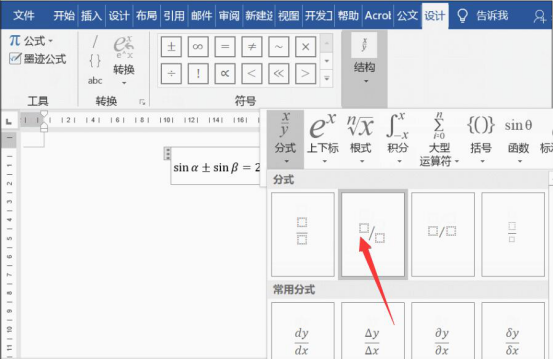Click the 墨迹公式 ink equation button
The height and width of the screenshot is (360, 554).
coord(37,59)
